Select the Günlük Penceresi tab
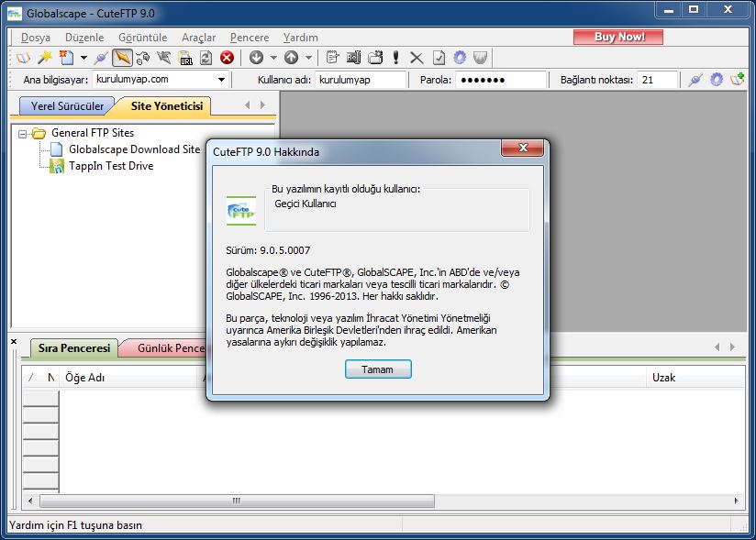Viewport: 756px width, 540px height. pyautogui.click(x=166, y=348)
